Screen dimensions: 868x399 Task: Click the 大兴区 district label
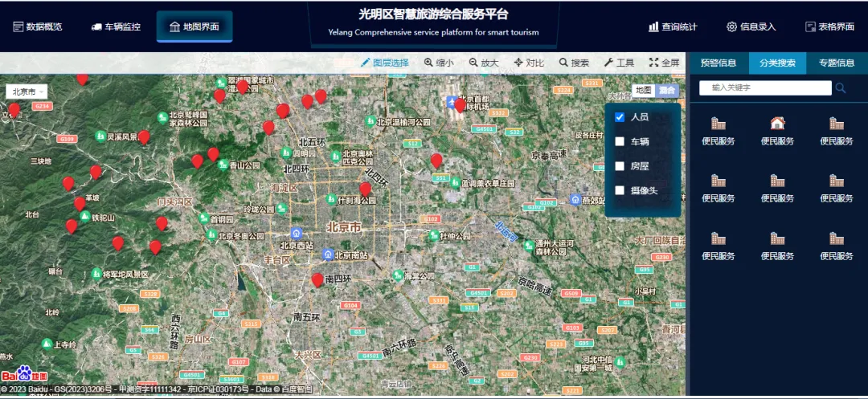(x=308, y=355)
